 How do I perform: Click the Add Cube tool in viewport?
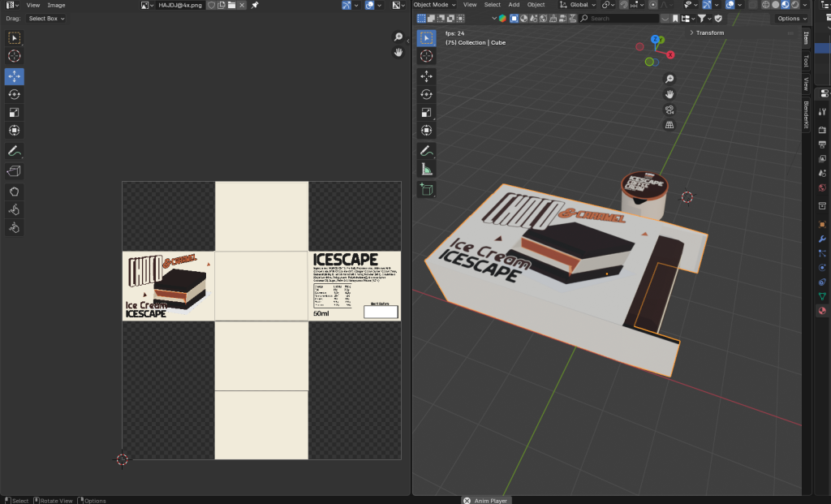pyautogui.click(x=426, y=190)
